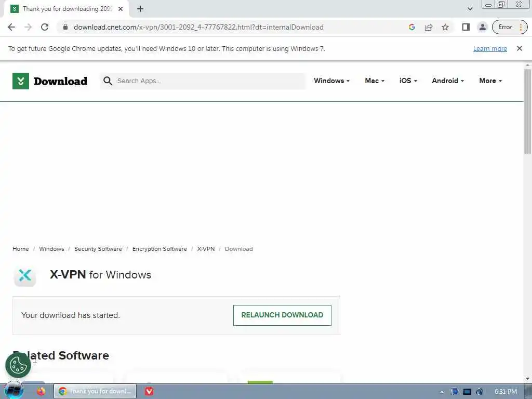
Task: Expand the Android menu
Action: [448, 81]
